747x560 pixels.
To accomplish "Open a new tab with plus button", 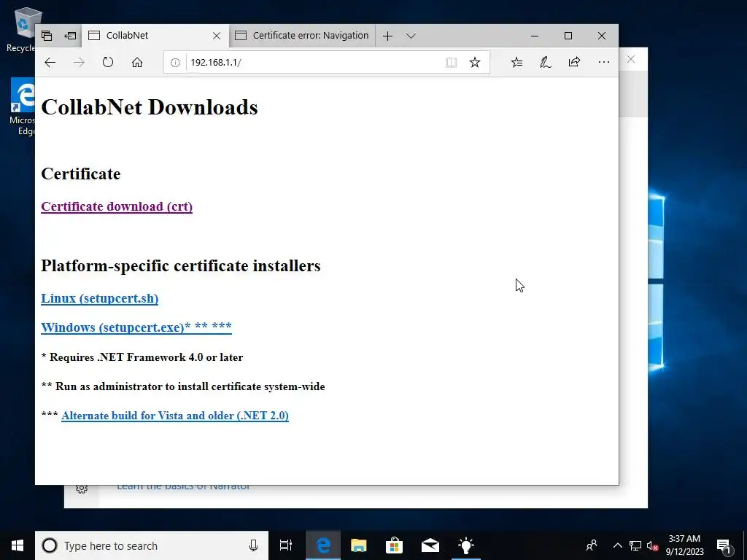I will pyautogui.click(x=388, y=36).
